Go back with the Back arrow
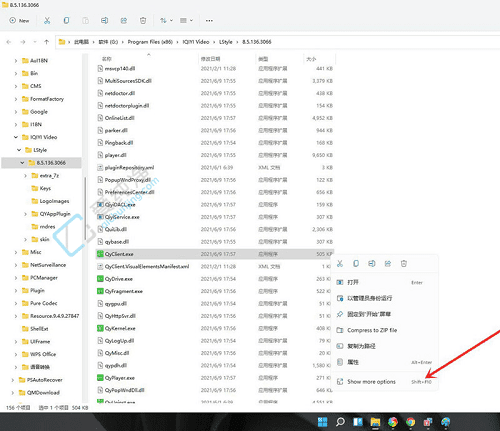This screenshot has width=500, height=431. [9, 42]
